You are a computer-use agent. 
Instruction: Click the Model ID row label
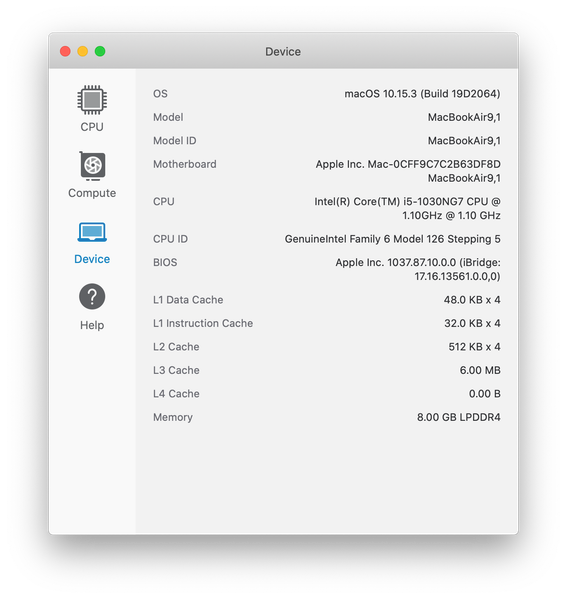(175, 141)
